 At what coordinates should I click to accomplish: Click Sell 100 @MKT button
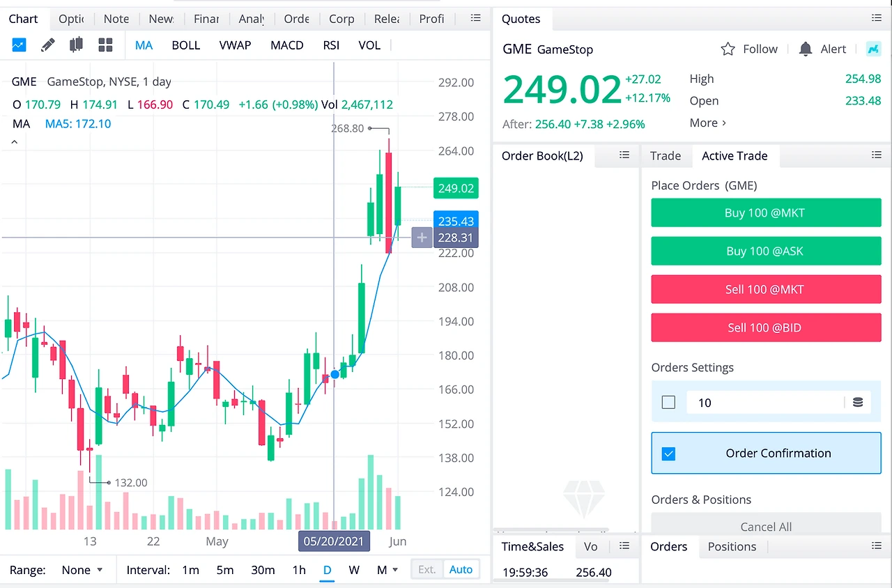point(766,289)
